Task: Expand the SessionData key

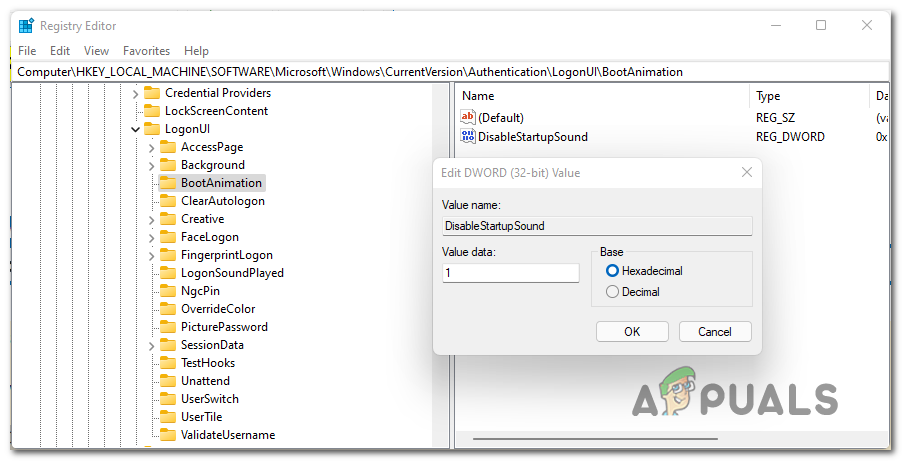Action: (152, 346)
